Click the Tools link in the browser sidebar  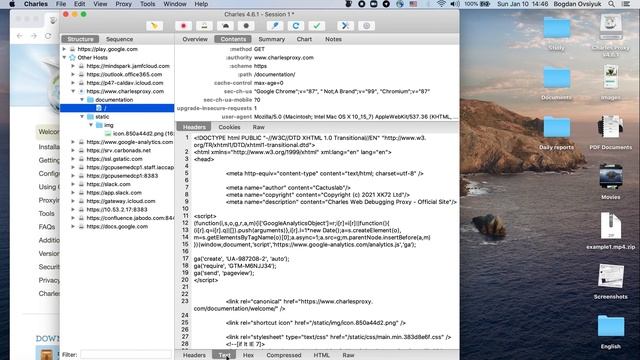tap(46, 213)
